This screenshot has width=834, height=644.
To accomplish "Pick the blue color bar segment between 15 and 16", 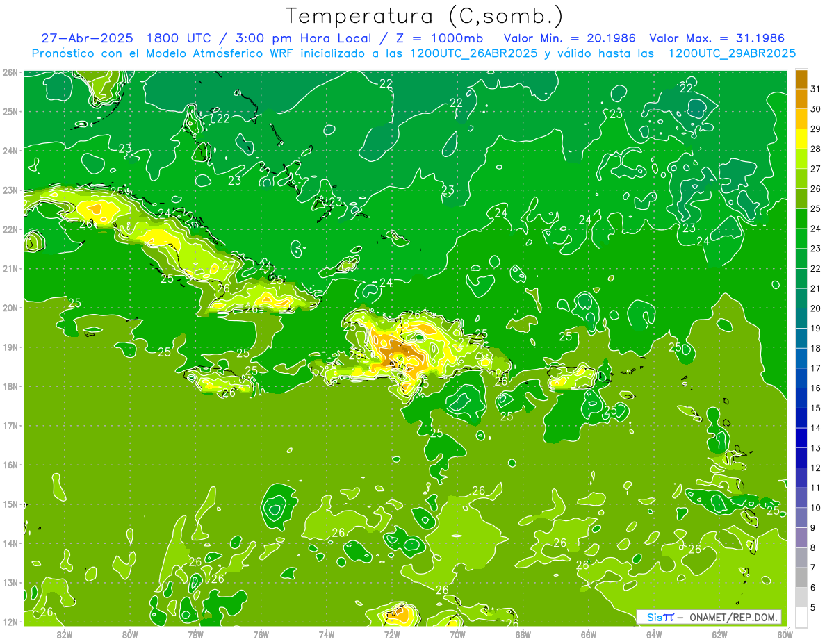I will point(801,398).
